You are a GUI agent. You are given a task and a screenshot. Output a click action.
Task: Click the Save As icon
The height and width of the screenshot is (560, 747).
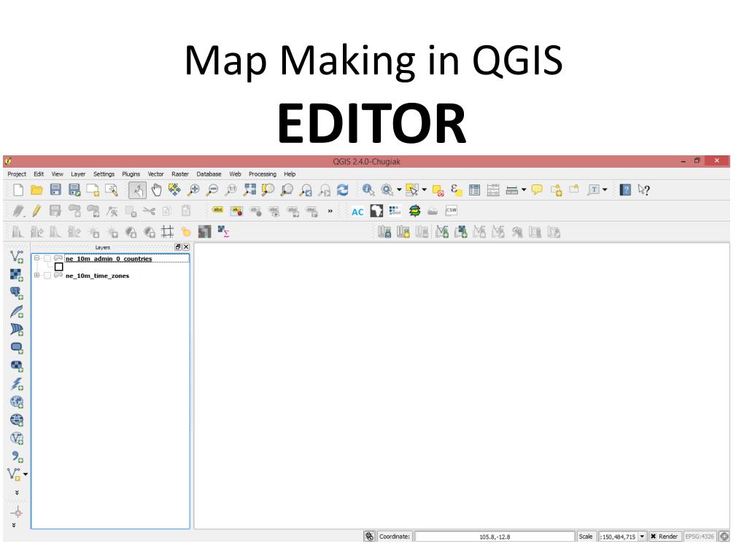pyautogui.click(x=74, y=190)
